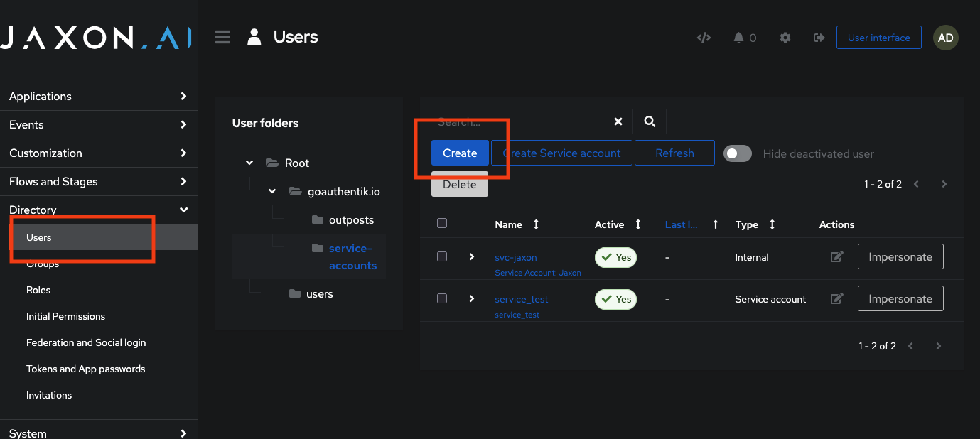Enable Hide deactivated user toggle
This screenshot has height=439, width=980.
738,153
